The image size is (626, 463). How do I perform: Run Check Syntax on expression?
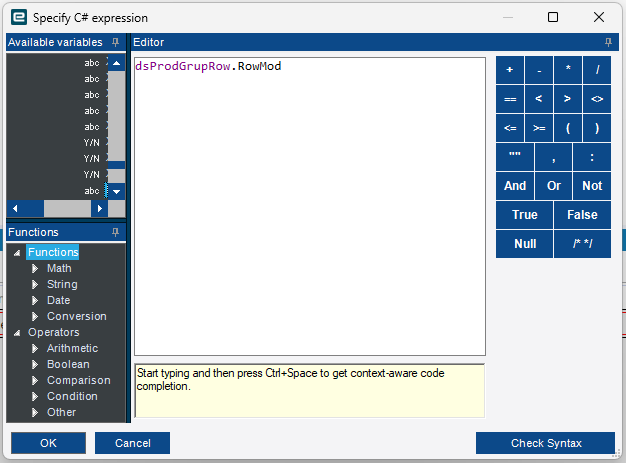click(545, 443)
